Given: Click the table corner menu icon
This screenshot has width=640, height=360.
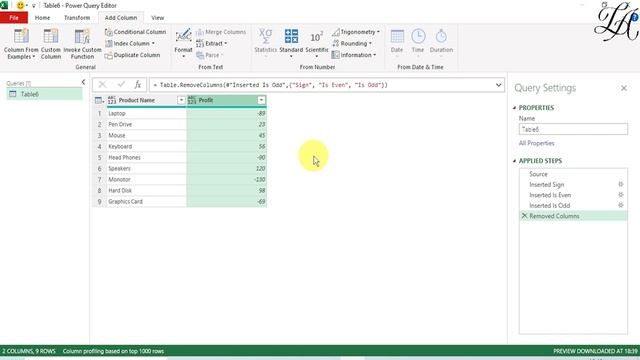Looking at the screenshot, I should [99, 100].
